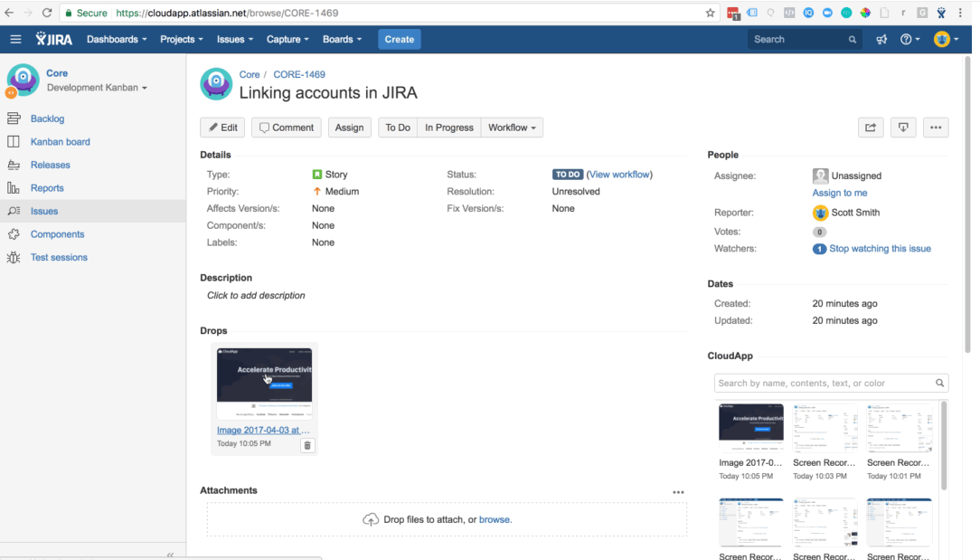Select Issues in the sidebar
Image resolution: width=980 pixels, height=560 pixels.
tap(44, 211)
